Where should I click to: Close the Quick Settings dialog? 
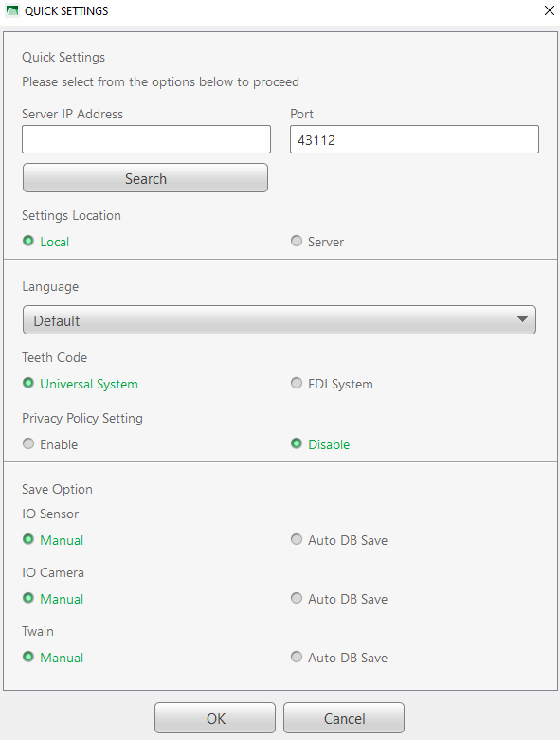point(550,10)
